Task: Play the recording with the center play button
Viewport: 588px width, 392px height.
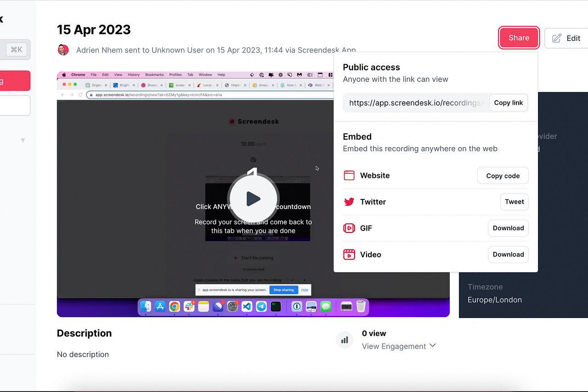Action: (253, 199)
